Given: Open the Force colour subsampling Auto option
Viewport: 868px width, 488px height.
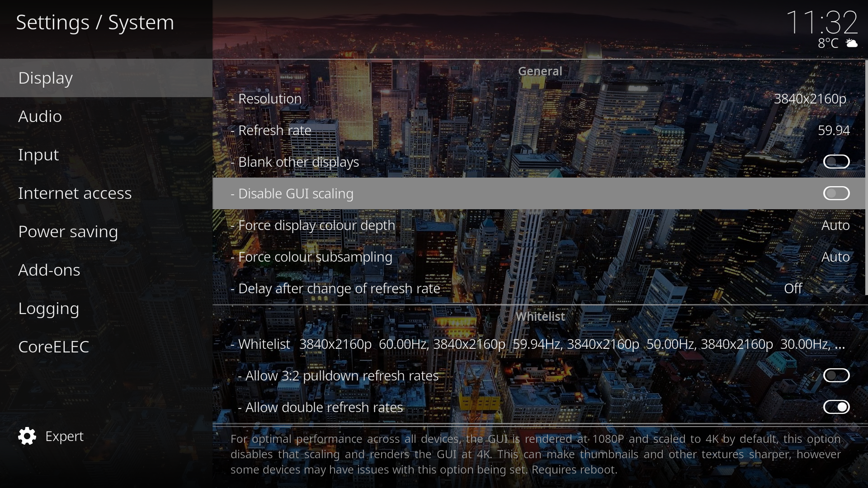Looking at the screenshot, I should 539,257.
